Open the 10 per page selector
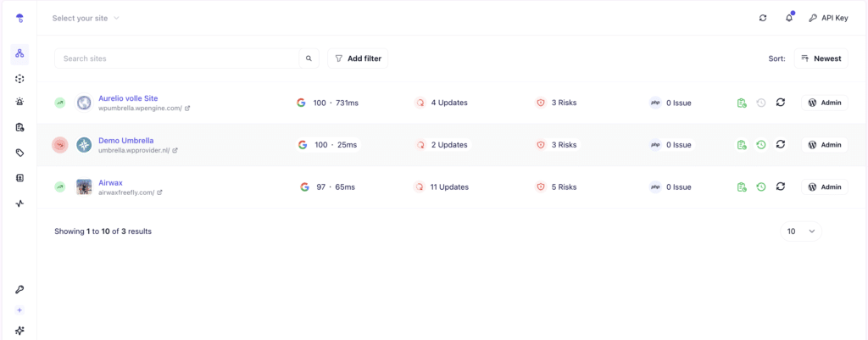Screen dimensions: 868x340 [x=800, y=231]
